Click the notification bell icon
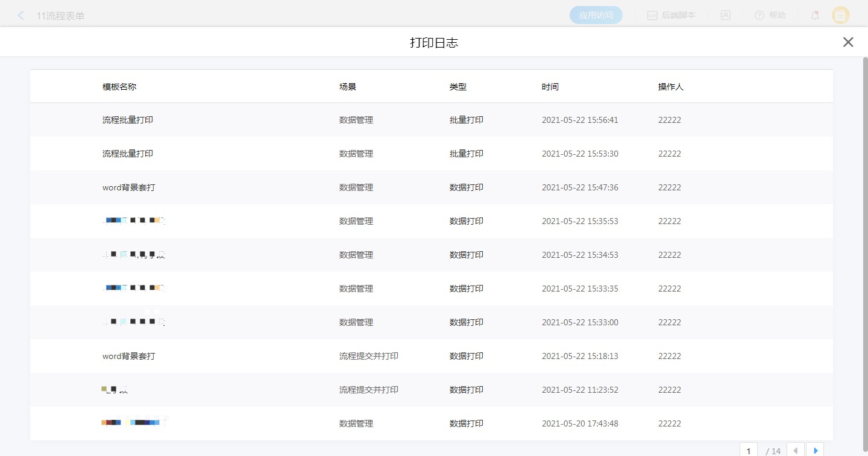Screen dimensions: 868x456 [815, 16]
